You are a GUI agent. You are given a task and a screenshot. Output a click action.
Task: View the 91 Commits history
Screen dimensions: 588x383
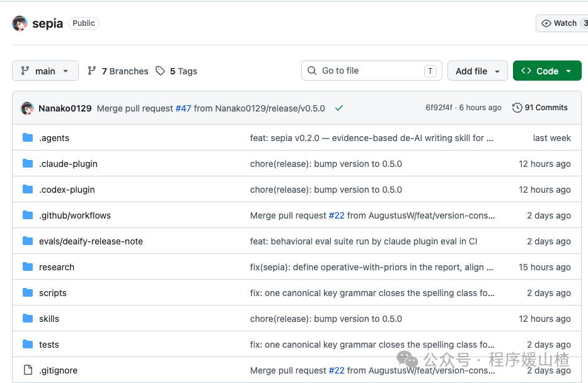click(x=540, y=108)
